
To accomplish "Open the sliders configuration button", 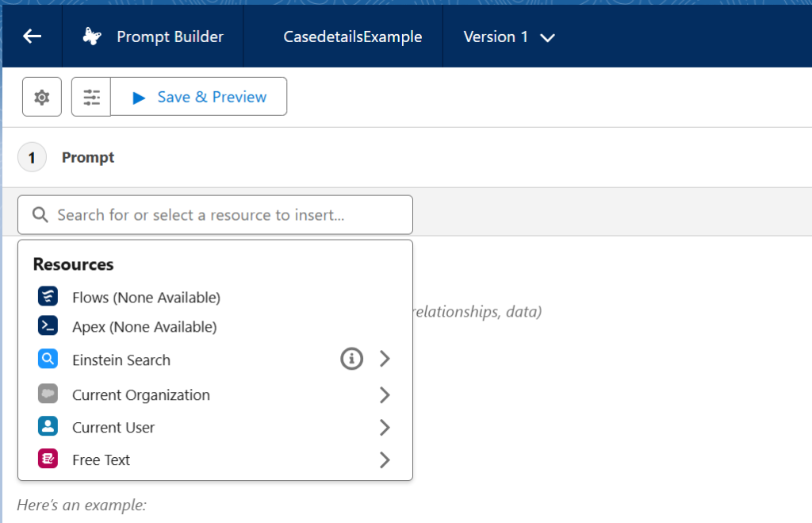I will pos(91,97).
